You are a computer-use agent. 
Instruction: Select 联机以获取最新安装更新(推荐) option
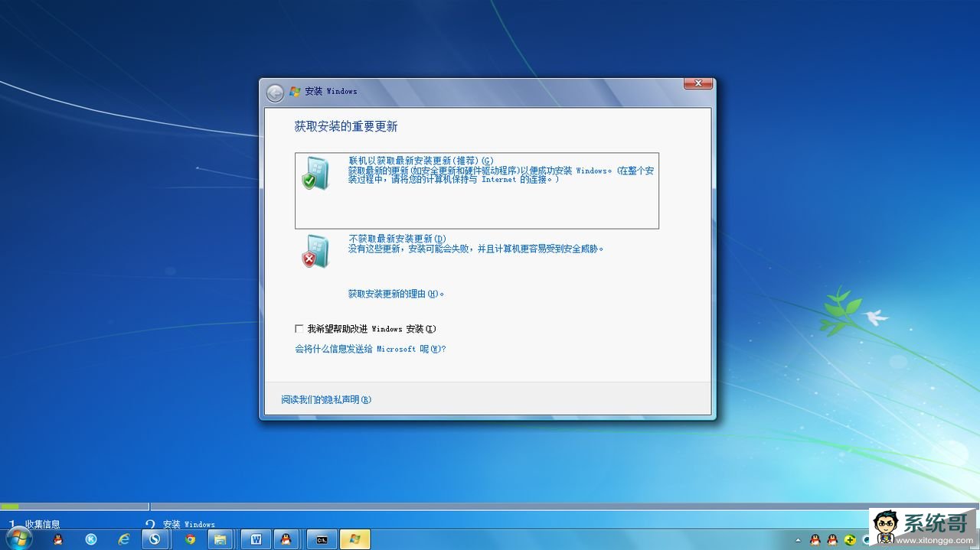tap(477, 190)
